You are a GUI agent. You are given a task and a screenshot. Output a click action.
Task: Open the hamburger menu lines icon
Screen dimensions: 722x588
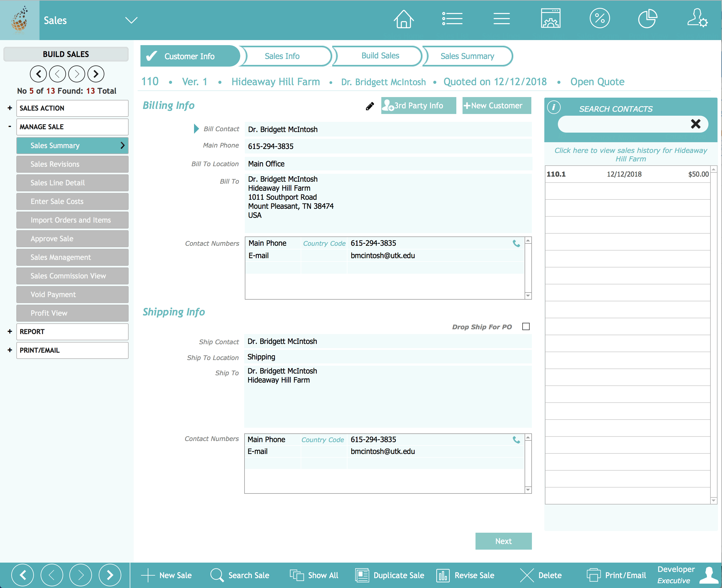501,19
